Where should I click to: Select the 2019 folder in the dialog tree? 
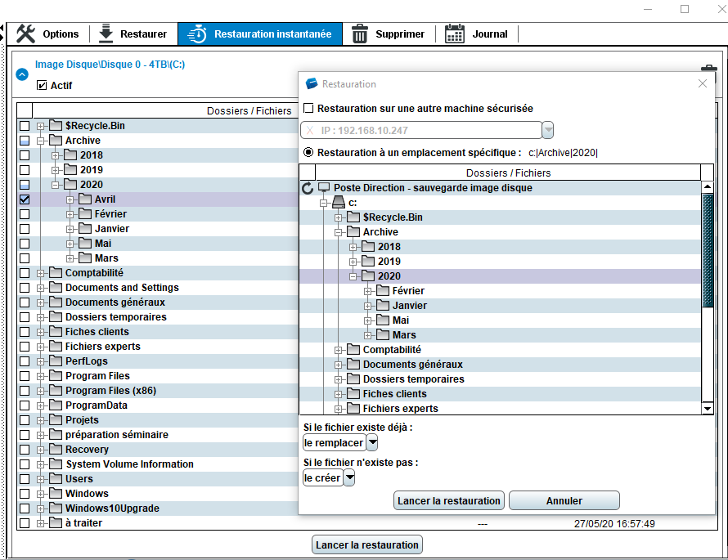389,262
